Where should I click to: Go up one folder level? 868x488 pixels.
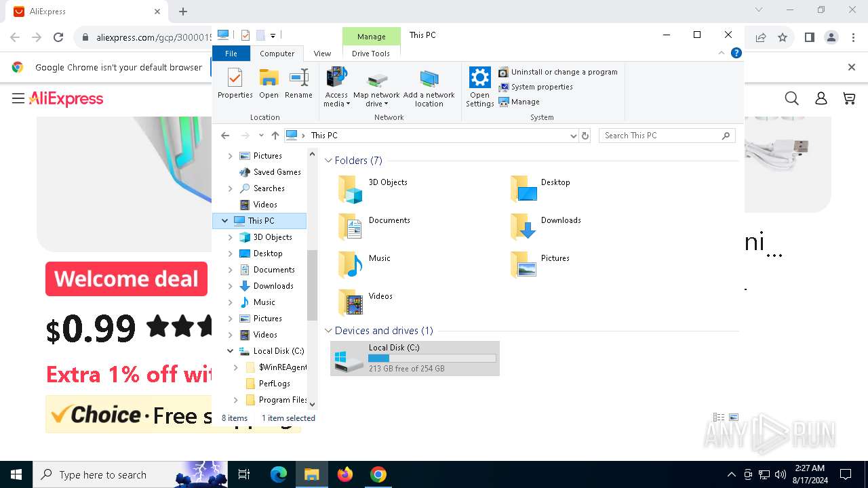click(x=275, y=136)
